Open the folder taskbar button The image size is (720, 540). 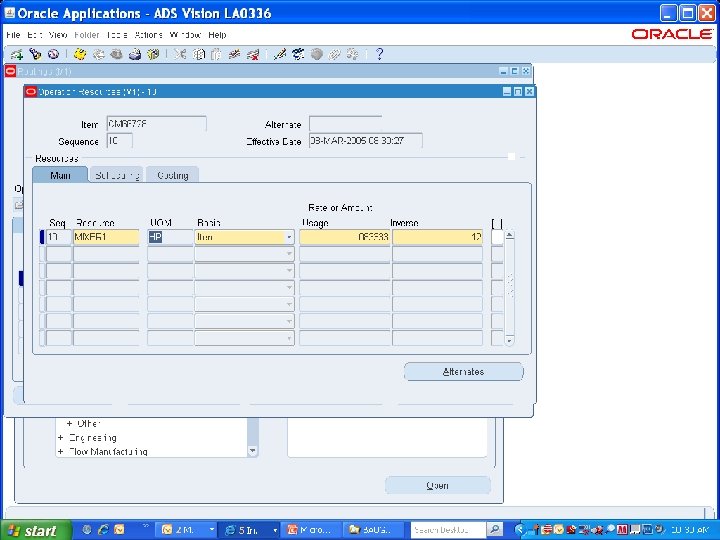(x=375, y=530)
